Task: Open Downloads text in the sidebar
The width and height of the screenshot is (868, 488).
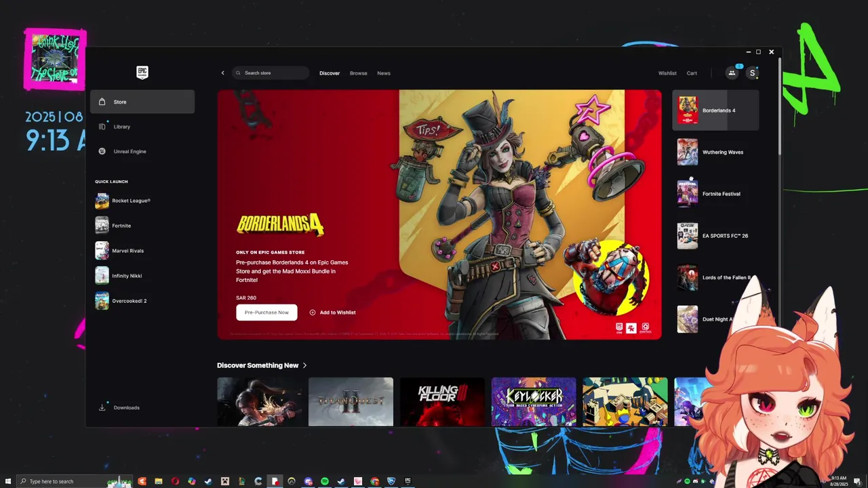Action: tap(127, 407)
